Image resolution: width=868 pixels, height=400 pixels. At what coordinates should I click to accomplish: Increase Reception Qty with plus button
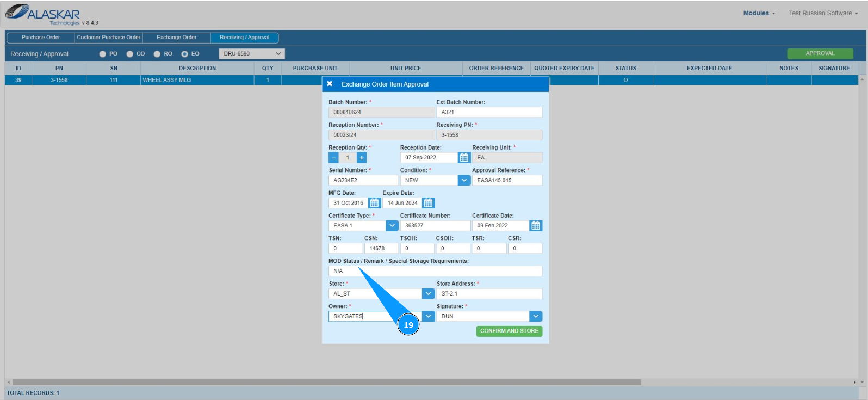point(362,158)
